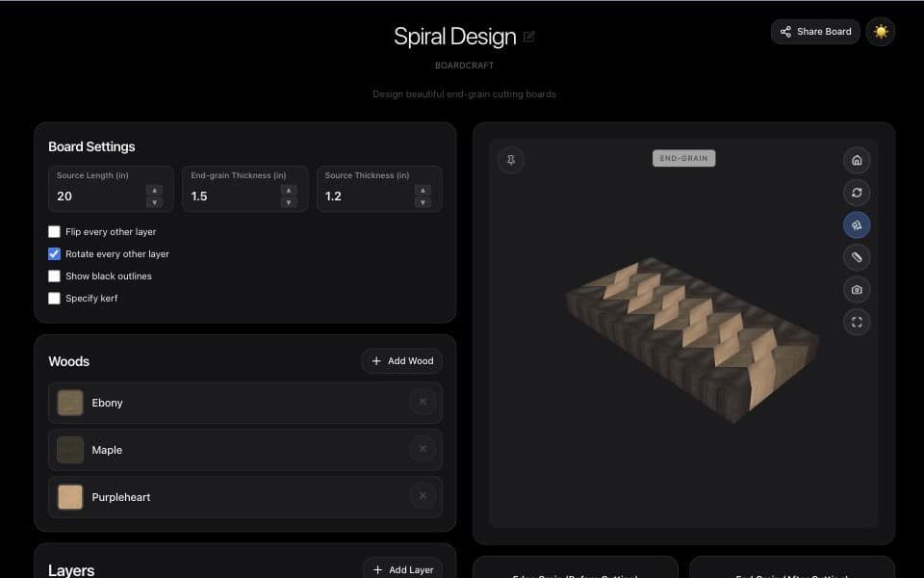Click the Share Board button
This screenshot has width=924, height=578.
(815, 31)
